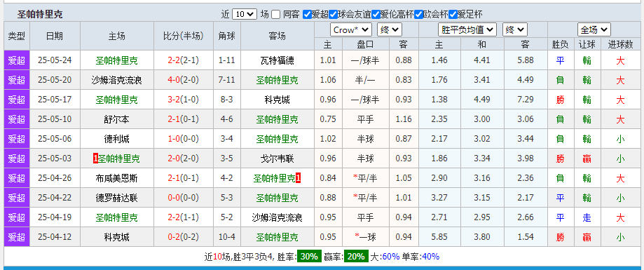Screen dimensions: 644x270
Task: Click score 3-2(1-0) match result
Action: (183, 100)
